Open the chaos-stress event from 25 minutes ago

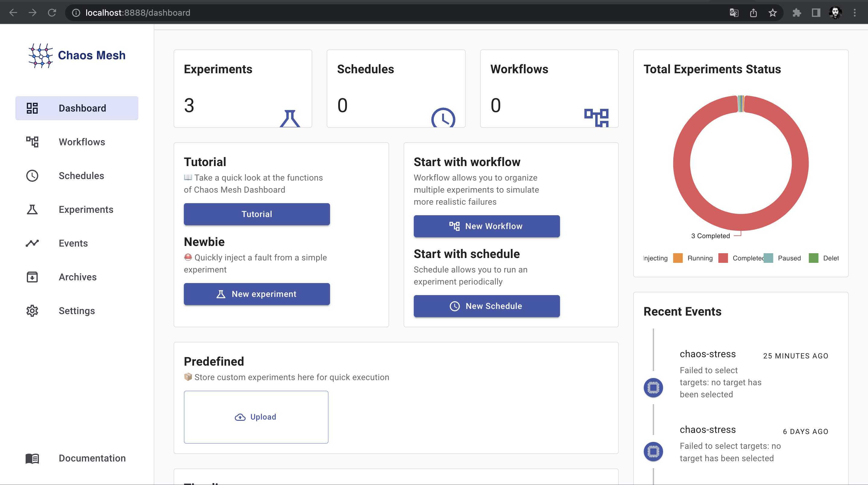(x=708, y=354)
